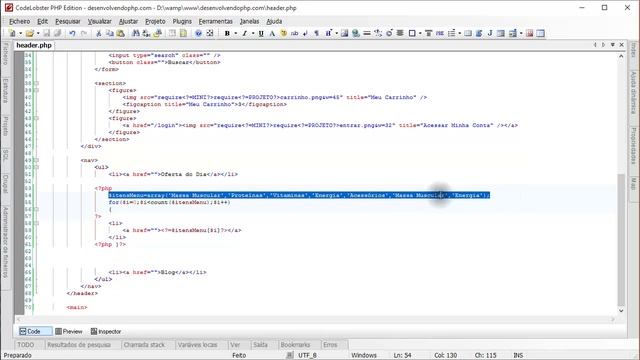Click the paragraph pilcrow icon
The image size is (640, 360).
[x=316, y=33]
